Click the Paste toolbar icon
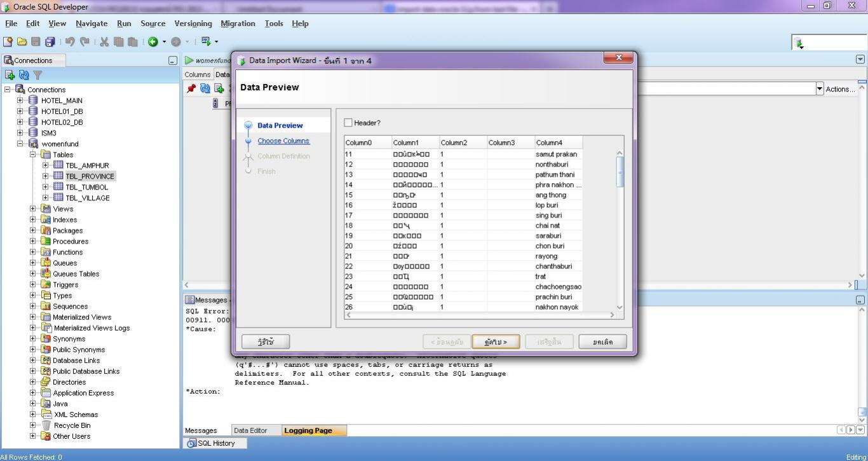Viewport: 868px width, 461px height. point(132,42)
